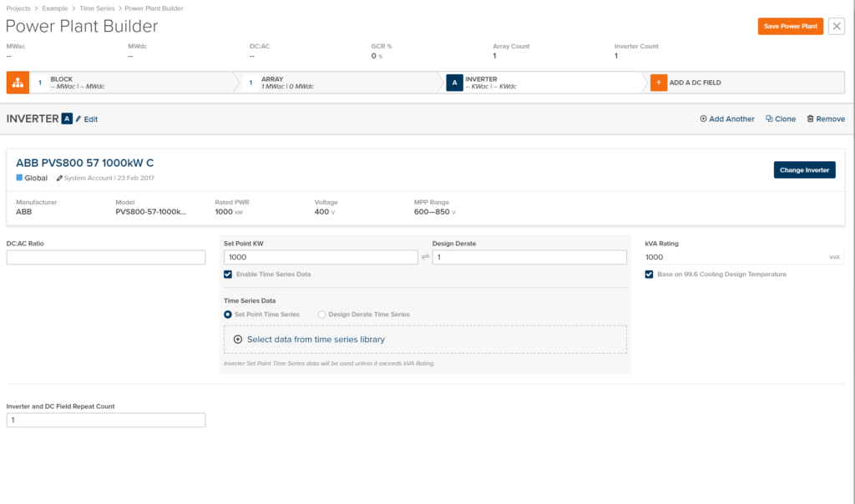Select Set Point Time Series radio option

pyautogui.click(x=228, y=315)
